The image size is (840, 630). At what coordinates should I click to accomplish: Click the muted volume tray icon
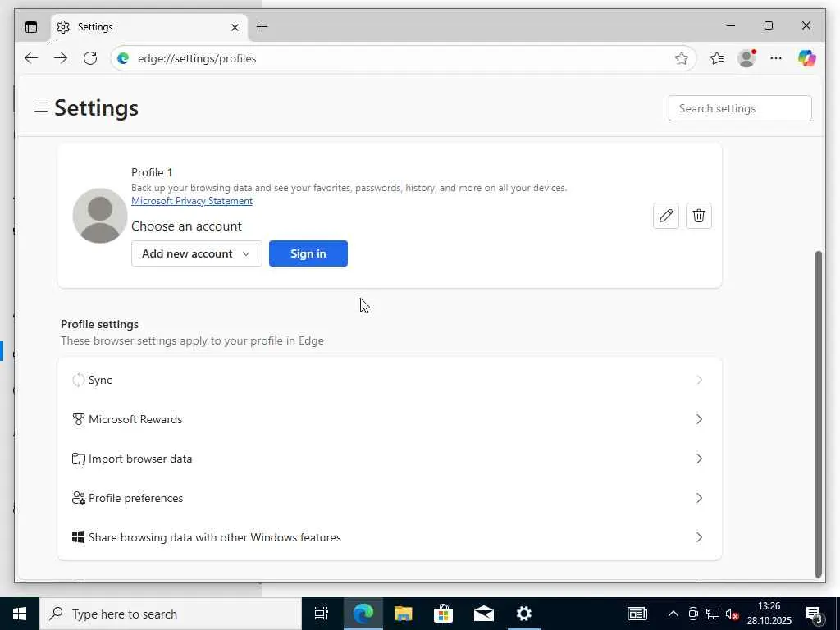pyautogui.click(x=732, y=614)
